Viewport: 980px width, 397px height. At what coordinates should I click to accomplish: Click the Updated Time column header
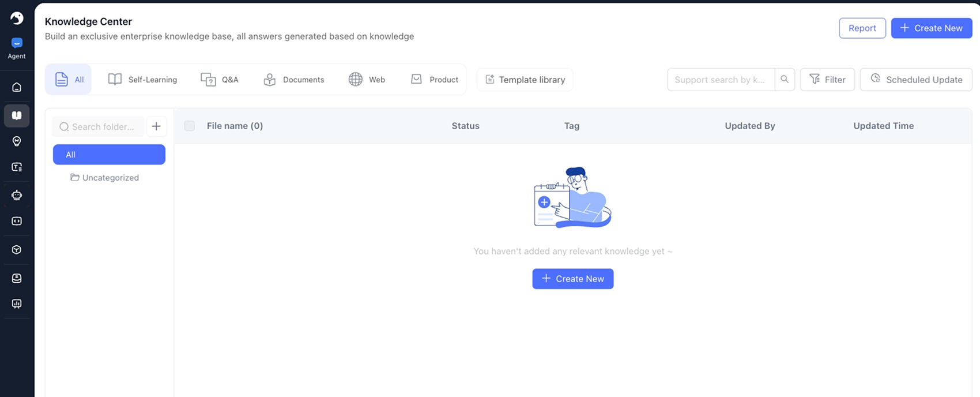point(884,126)
